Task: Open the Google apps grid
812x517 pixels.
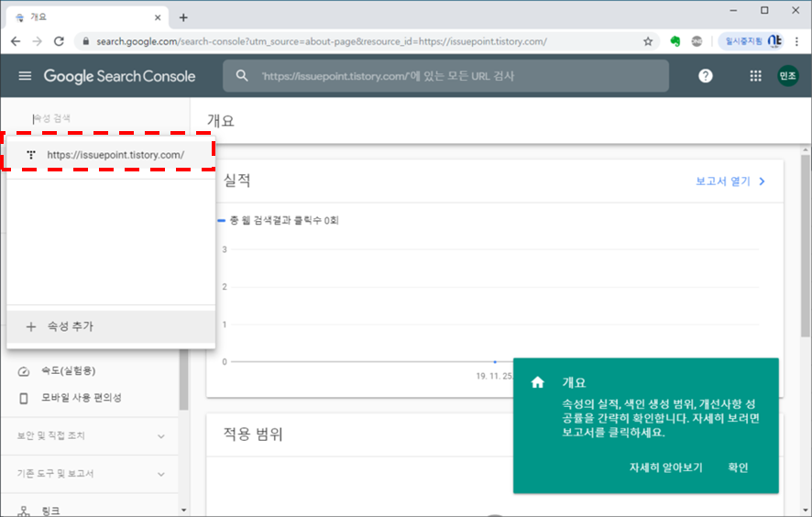Action: coord(755,76)
